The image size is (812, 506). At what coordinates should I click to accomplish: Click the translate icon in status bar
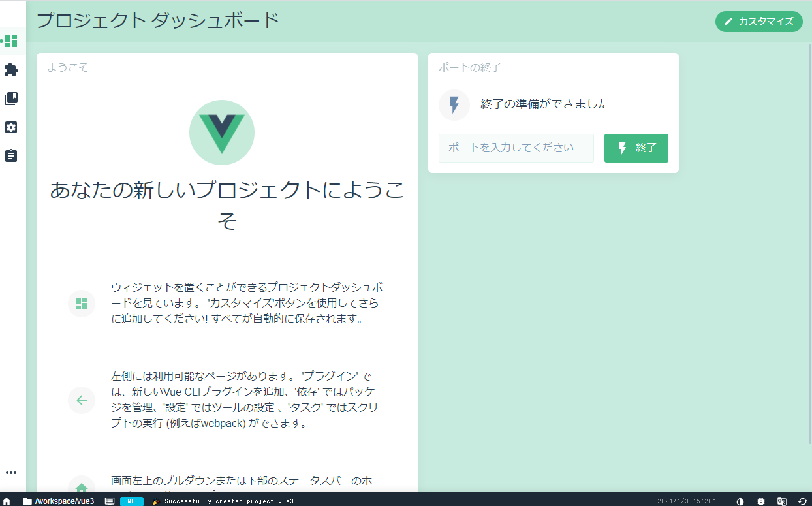(x=782, y=501)
